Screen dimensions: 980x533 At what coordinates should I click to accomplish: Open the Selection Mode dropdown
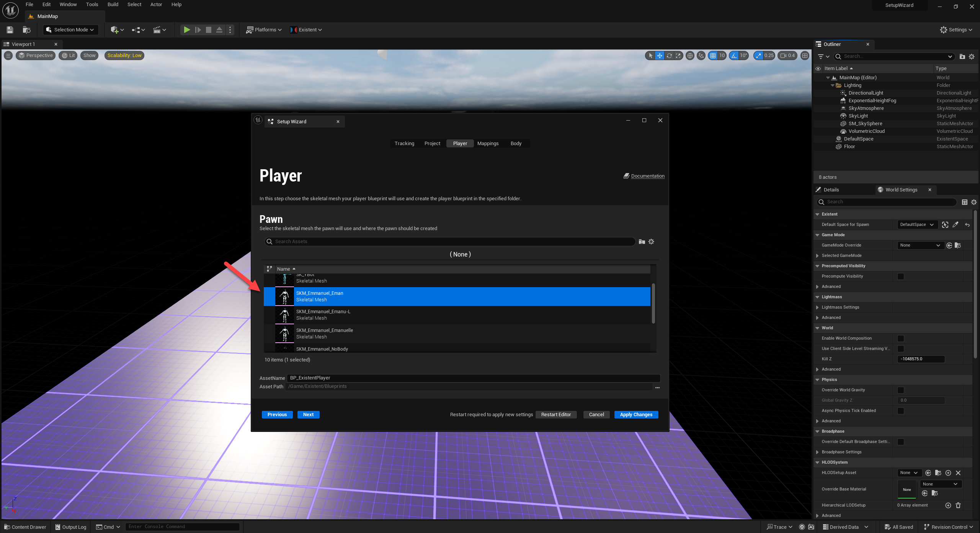(70, 29)
